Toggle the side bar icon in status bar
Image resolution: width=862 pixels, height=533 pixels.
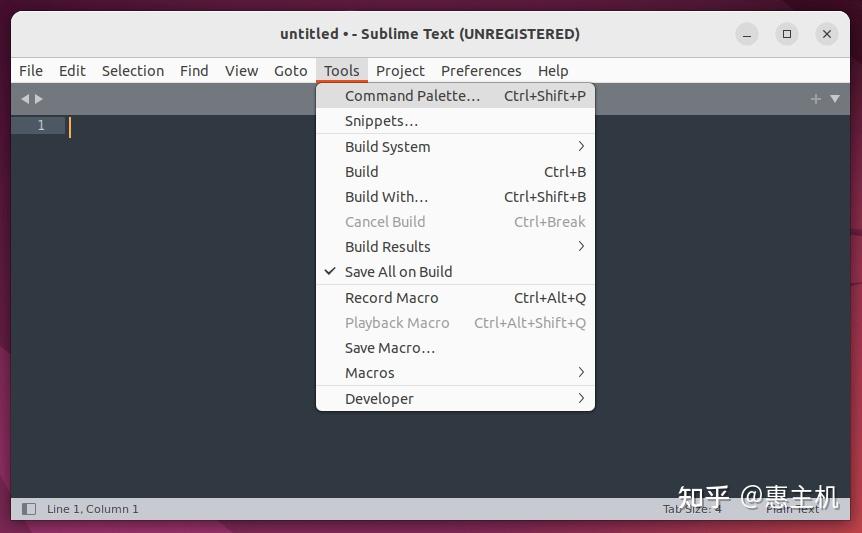point(29,509)
